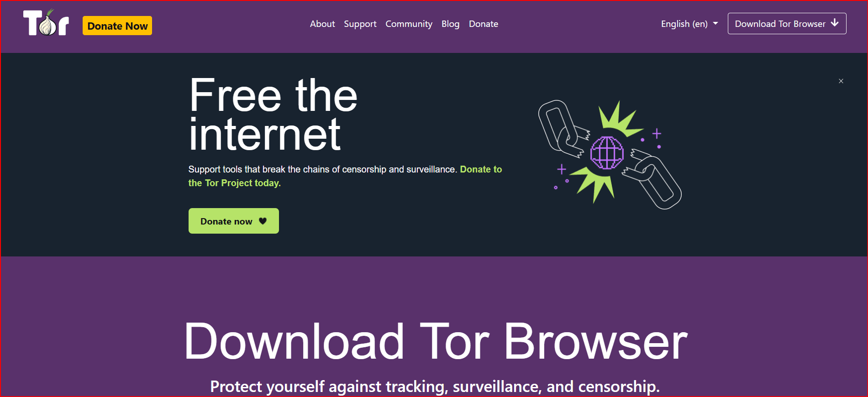Click the upper-left broken chain link graphic
Image resolution: width=868 pixels, height=397 pixels.
click(563, 129)
